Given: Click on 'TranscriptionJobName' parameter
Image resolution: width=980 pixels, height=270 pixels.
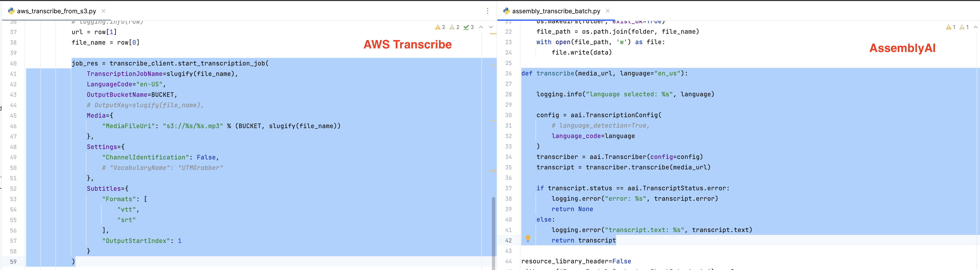Looking at the screenshot, I should click(125, 74).
